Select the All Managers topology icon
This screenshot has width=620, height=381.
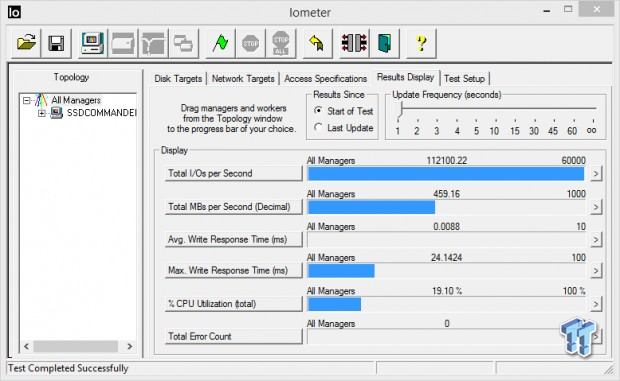coord(41,100)
